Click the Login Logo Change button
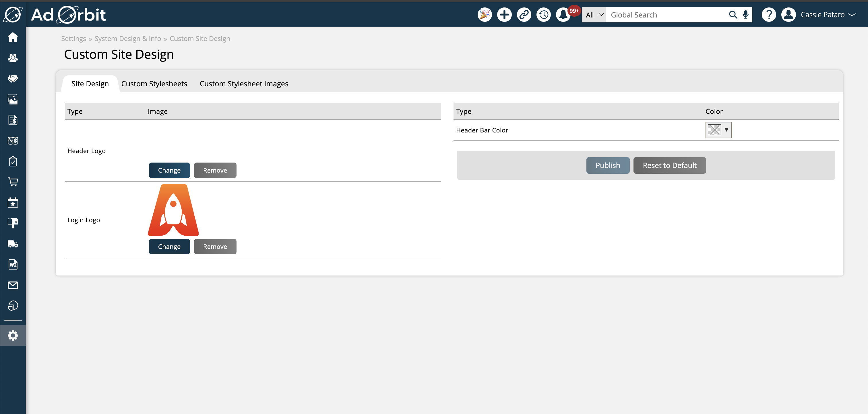868x414 pixels. click(169, 247)
